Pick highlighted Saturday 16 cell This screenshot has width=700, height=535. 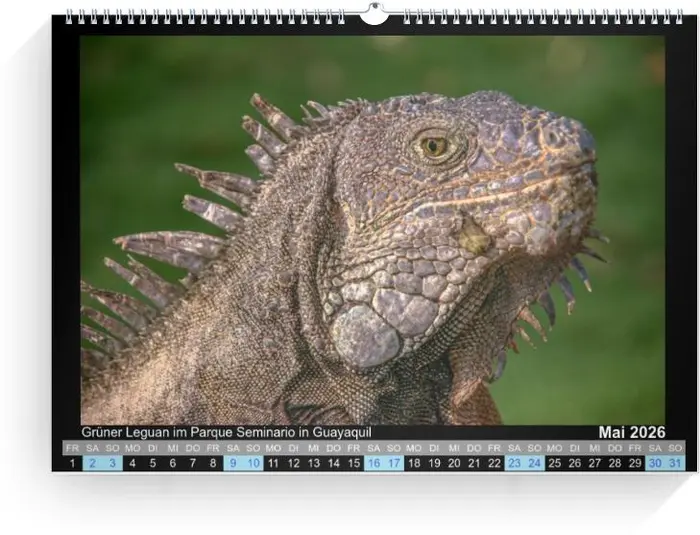tap(373, 463)
